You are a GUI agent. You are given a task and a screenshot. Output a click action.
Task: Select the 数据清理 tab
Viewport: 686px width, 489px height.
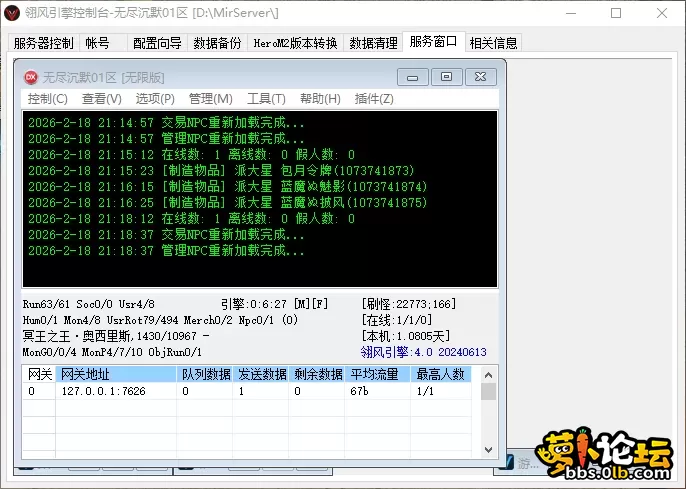pos(373,43)
